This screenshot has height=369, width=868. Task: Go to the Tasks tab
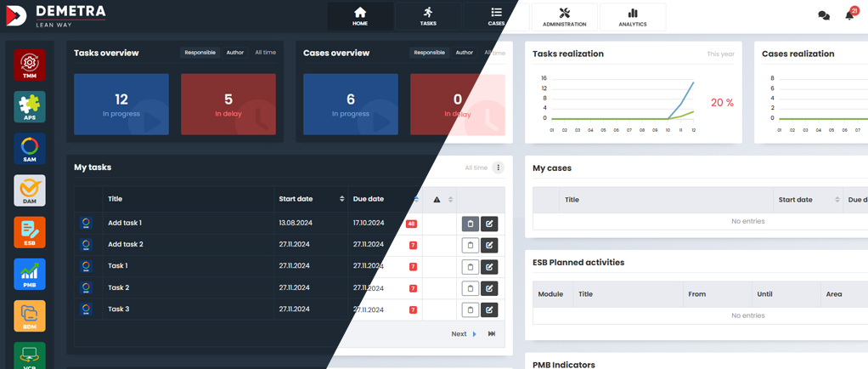coord(428,16)
